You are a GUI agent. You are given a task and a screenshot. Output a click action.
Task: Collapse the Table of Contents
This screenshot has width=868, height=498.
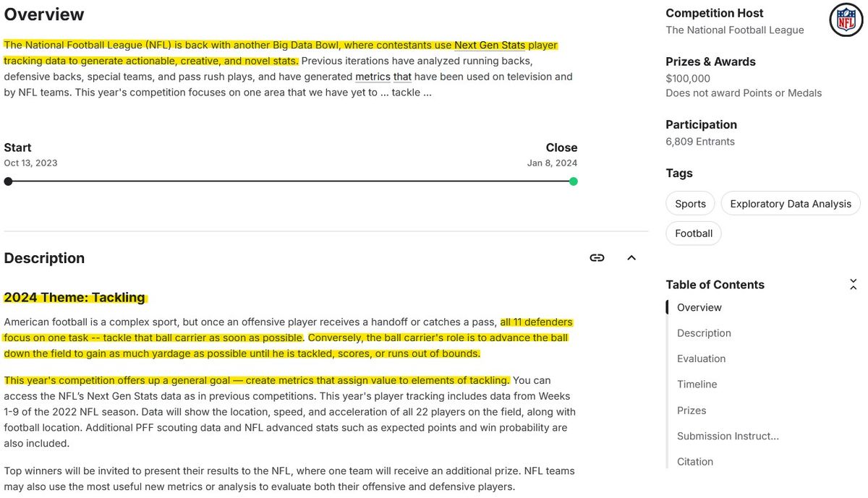click(x=854, y=285)
